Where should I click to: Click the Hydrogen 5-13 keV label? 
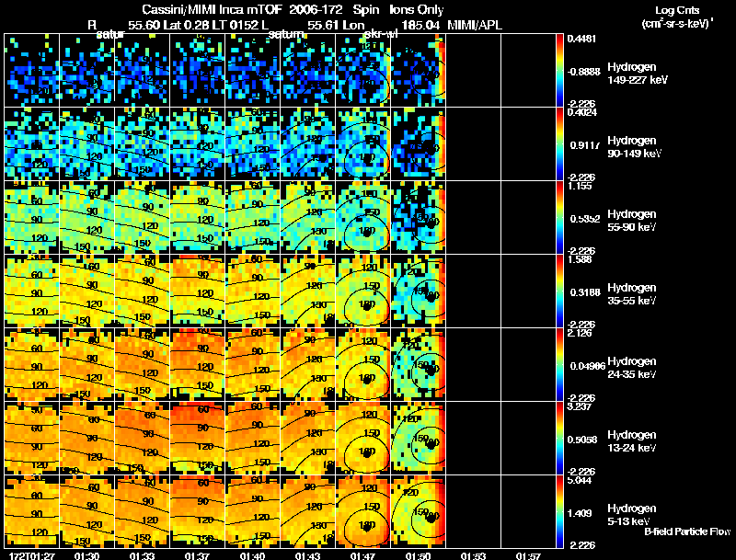click(632, 515)
